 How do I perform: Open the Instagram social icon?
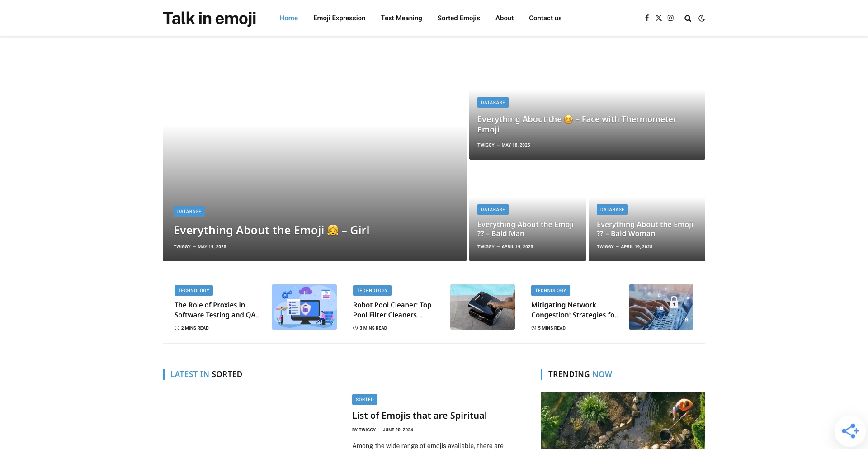click(670, 18)
